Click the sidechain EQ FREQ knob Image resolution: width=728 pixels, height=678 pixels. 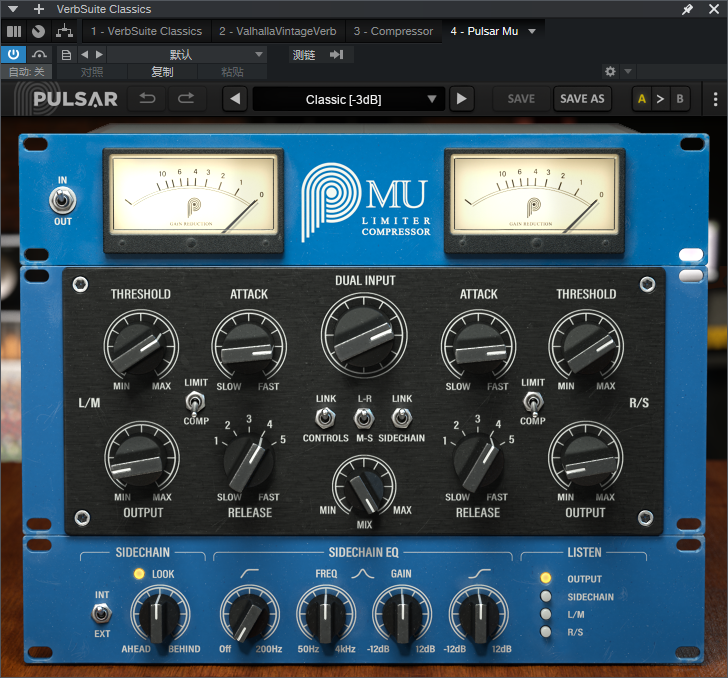pyautogui.click(x=325, y=614)
